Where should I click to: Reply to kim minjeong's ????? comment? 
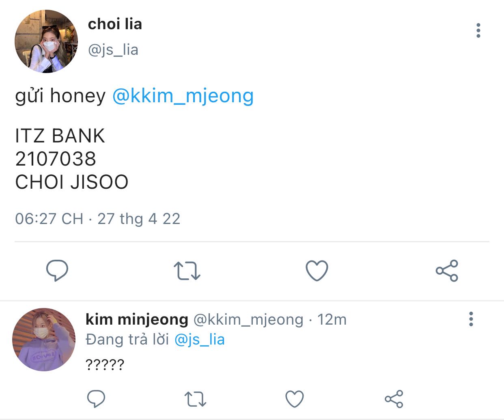coord(96,399)
